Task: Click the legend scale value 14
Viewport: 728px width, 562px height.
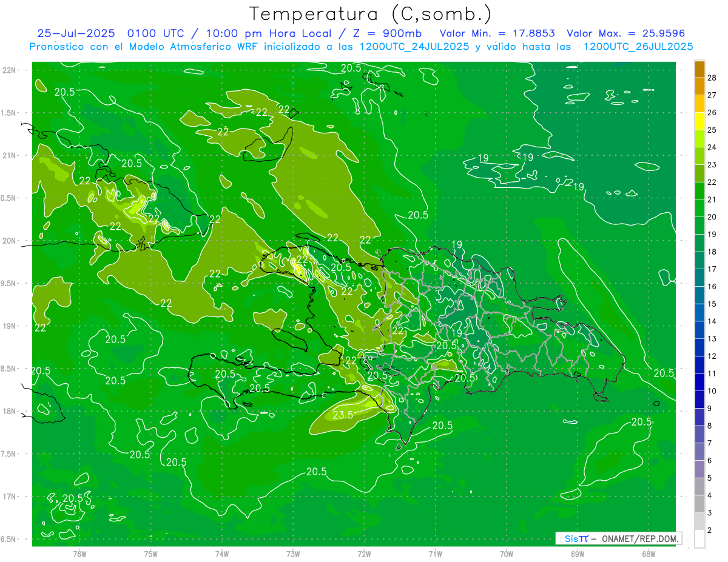Action: [x=712, y=321]
